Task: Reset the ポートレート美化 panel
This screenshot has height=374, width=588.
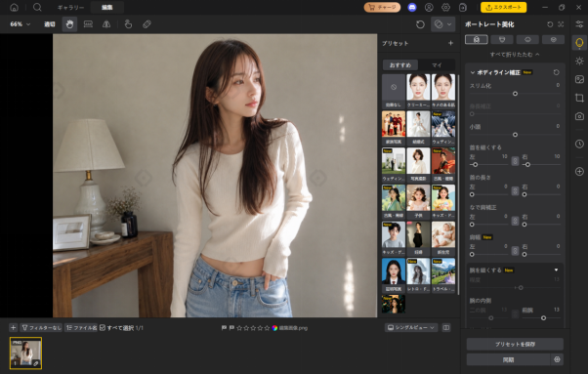Action: (550, 24)
